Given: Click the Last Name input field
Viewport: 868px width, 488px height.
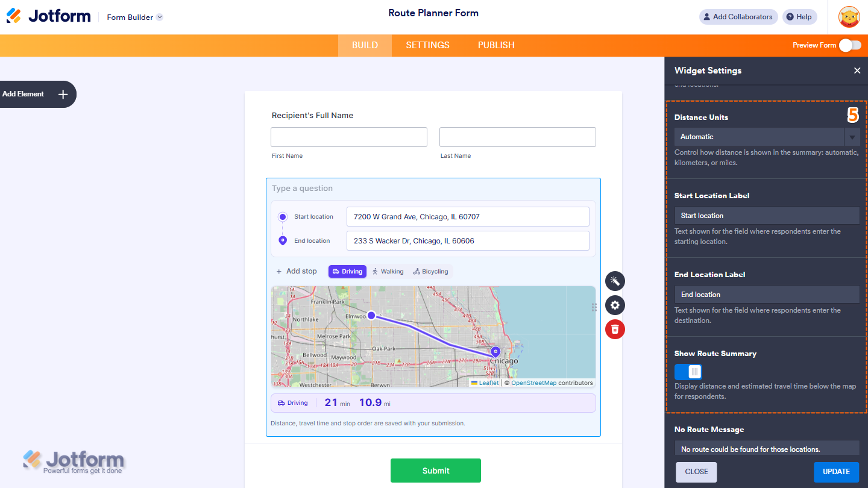Looking at the screenshot, I should pyautogui.click(x=518, y=137).
